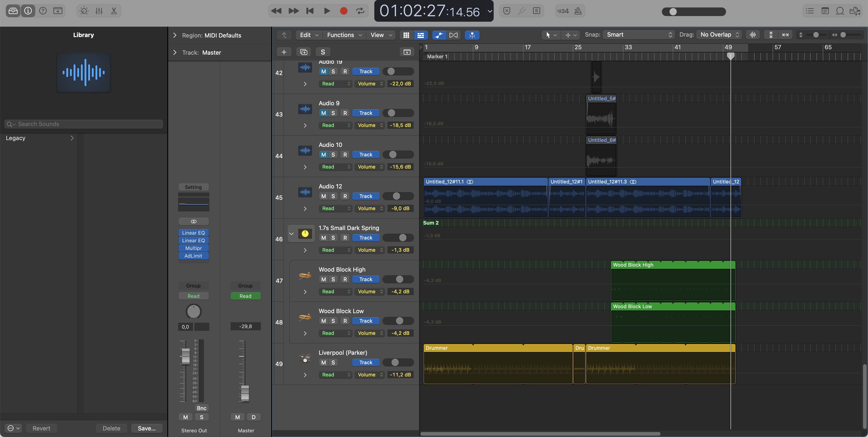Click the Add Track plus button
The width and height of the screenshot is (868, 437).
284,52
